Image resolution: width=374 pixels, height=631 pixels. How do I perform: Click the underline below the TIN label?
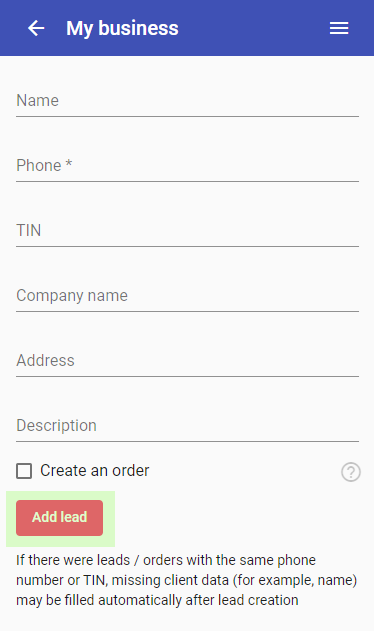(x=187, y=247)
